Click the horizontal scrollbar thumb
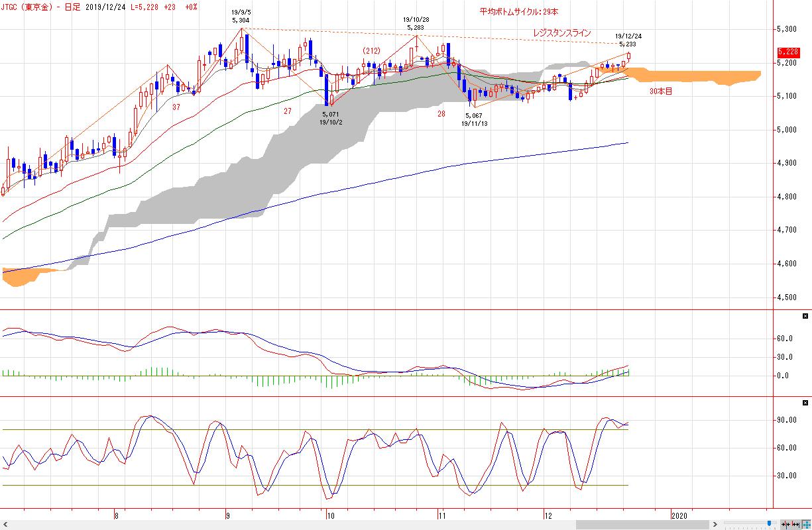This screenshot has height=530, width=812. coord(642,525)
